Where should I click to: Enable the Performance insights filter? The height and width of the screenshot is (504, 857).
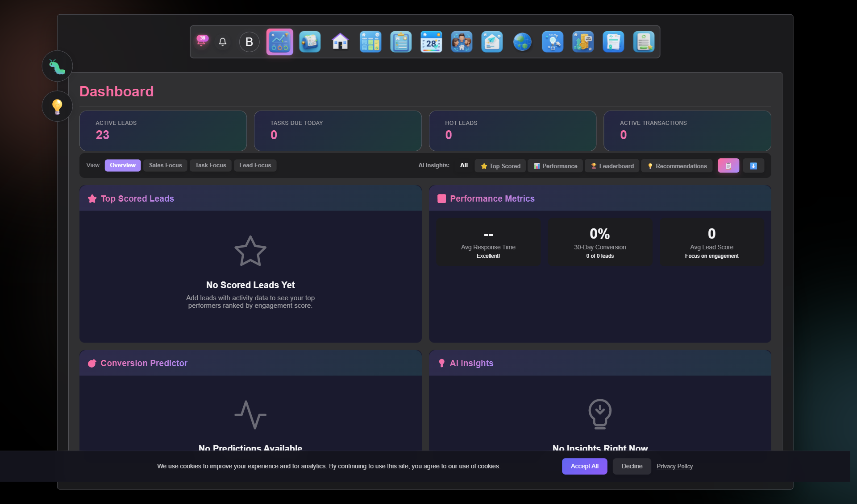coord(555,165)
